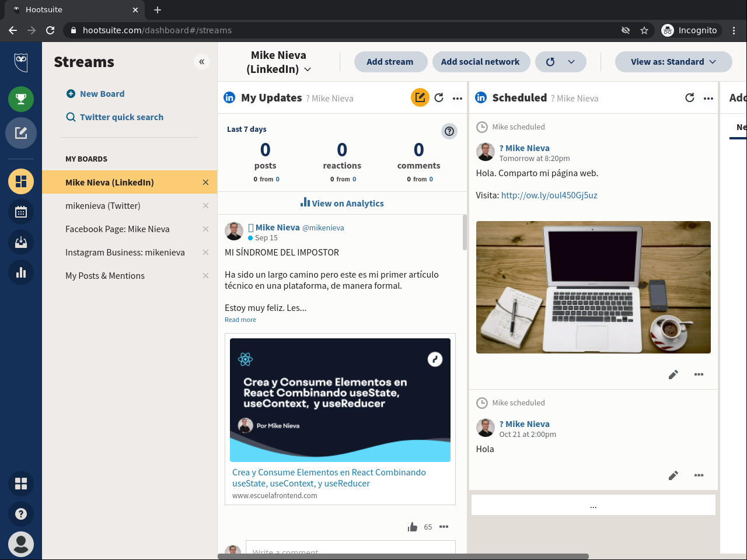This screenshot has height=560, width=747.
Task: Open the ow.ly/oul450Gj5uz link
Action: pyautogui.click(x=549, y=195)
